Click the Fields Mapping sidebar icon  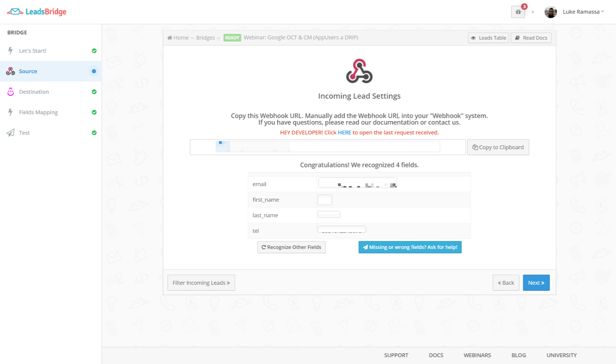coord(11,112)
